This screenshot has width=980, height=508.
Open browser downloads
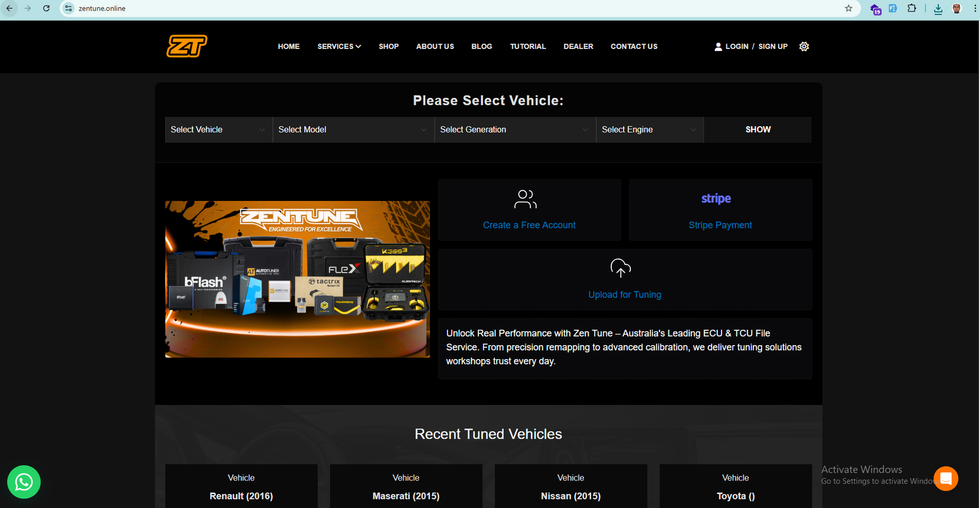pos(938,9)
